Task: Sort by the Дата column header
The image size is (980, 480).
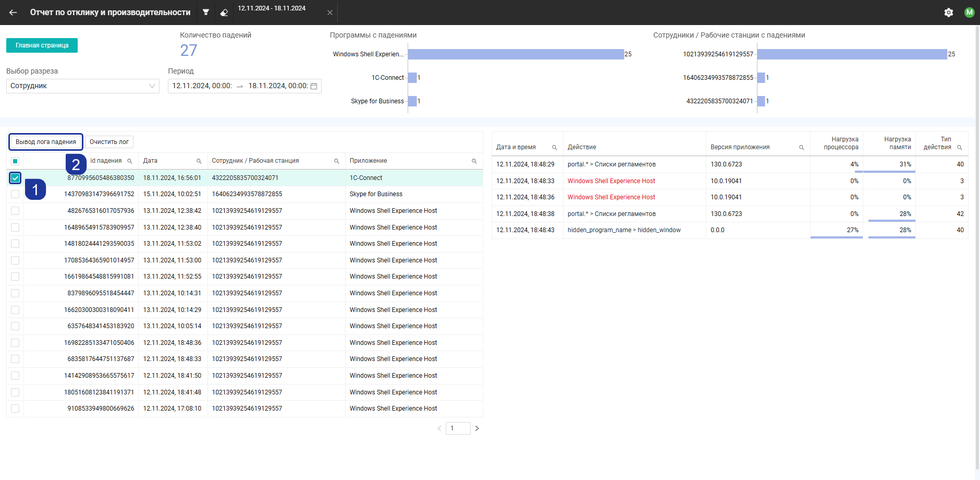Action: 150,161
